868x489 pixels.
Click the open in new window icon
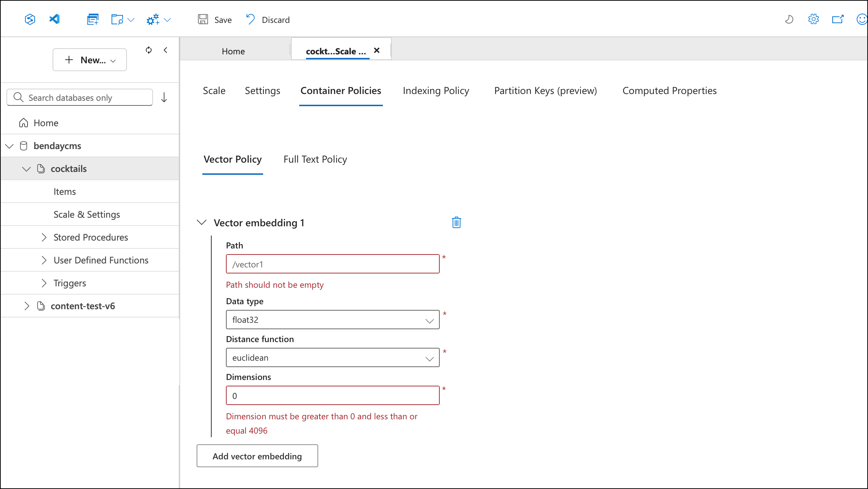(x=838, y=19)
